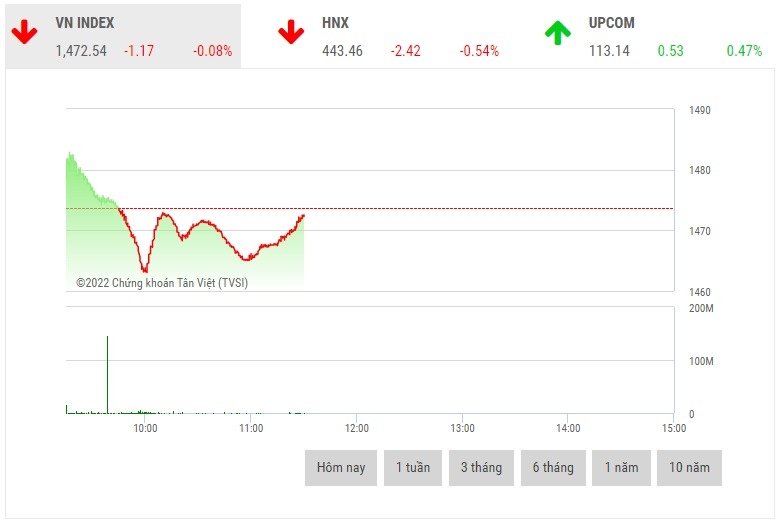Click the UPCOM percent change 0.47%
Viewport: 779px width, 522px height.
744,51
